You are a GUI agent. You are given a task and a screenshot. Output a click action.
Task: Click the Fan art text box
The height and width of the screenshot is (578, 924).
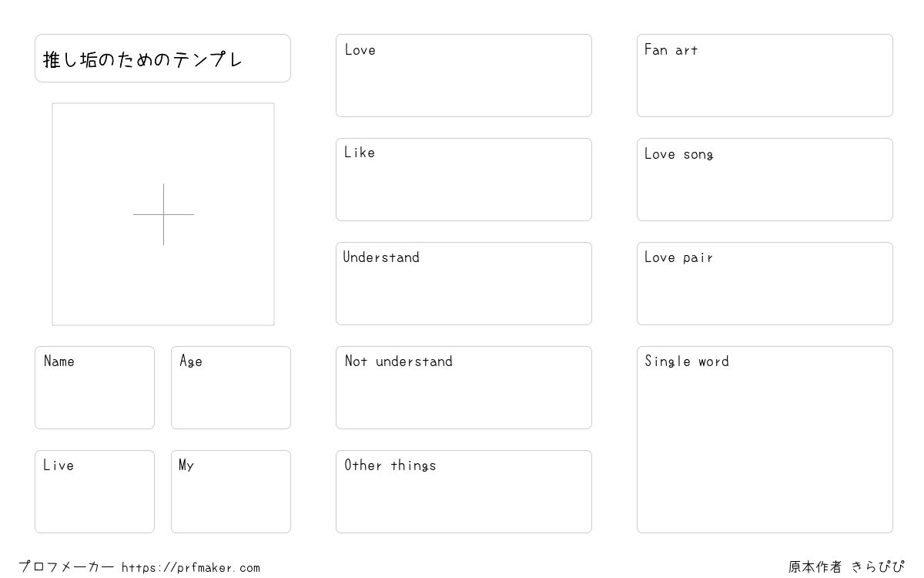coord(765,76)
